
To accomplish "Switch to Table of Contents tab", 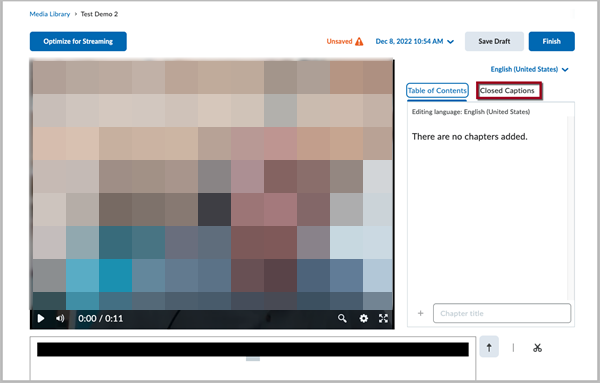I will (x=437, y=91).
